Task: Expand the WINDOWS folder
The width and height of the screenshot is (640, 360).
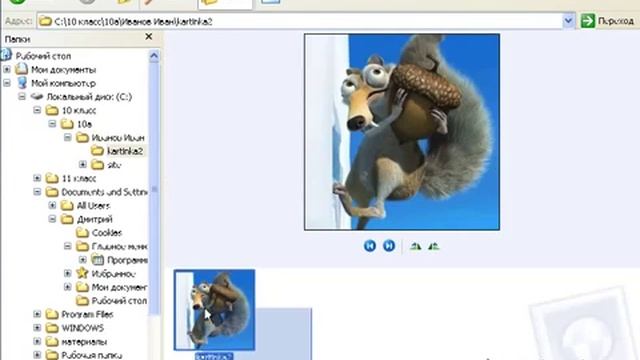Action: [37, 328]
